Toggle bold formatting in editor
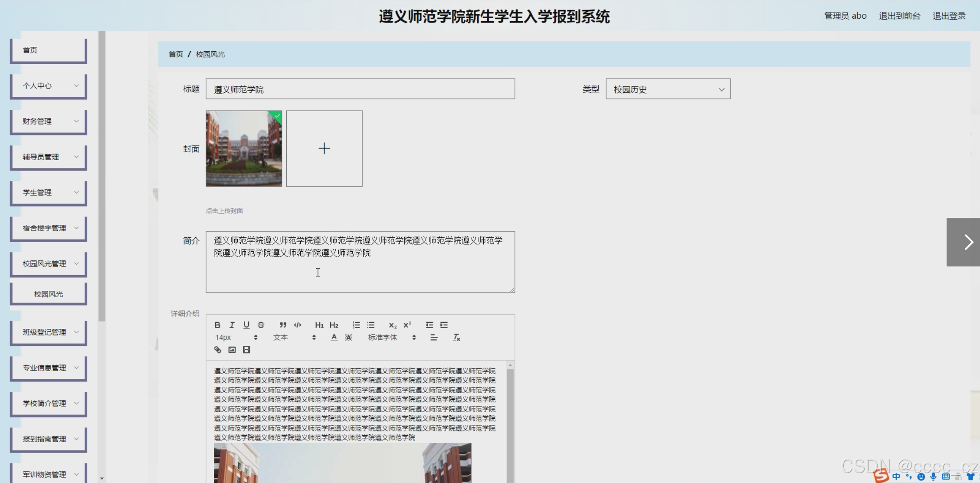This screenshot has width=980, height=483. click(x=217, y=325)
